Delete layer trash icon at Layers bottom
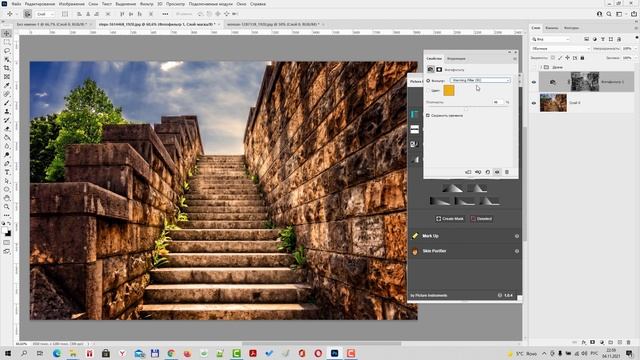The height and width of the screenshot is (360, 640). point(629,342)
